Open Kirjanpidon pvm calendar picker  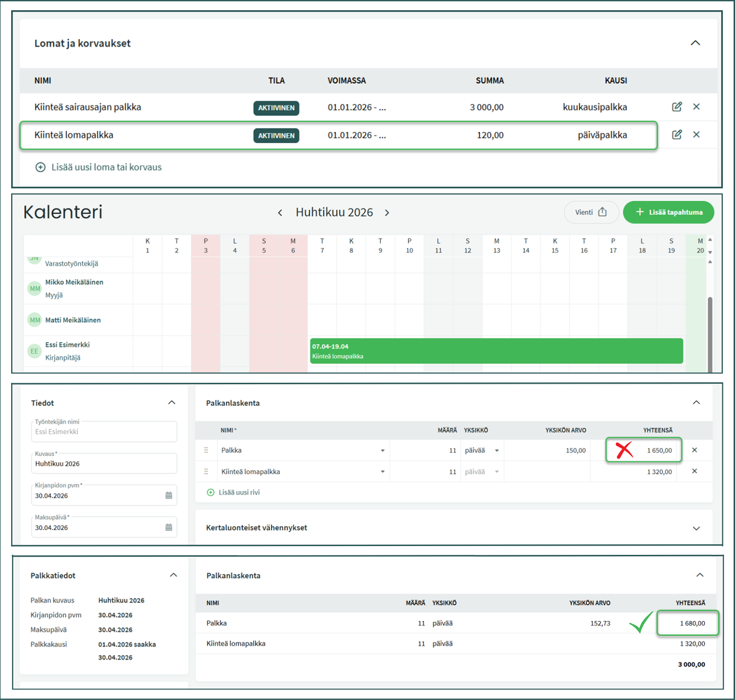[x=168, y=496]
